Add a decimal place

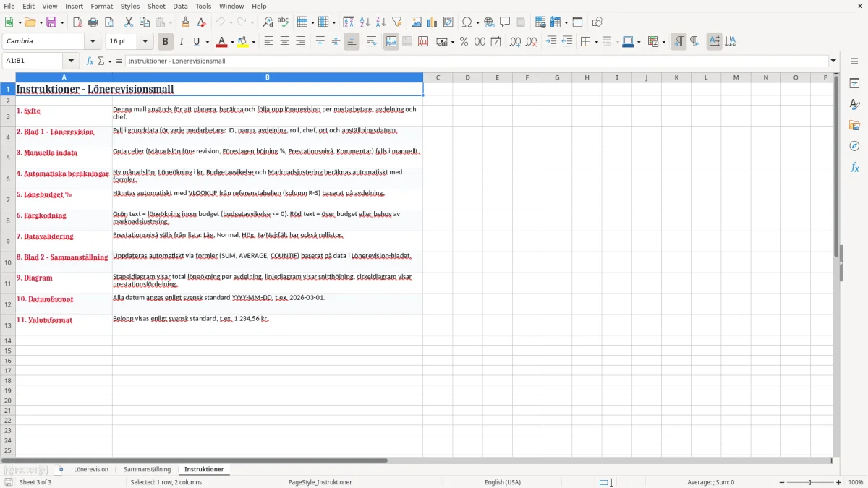coord(515,42)
